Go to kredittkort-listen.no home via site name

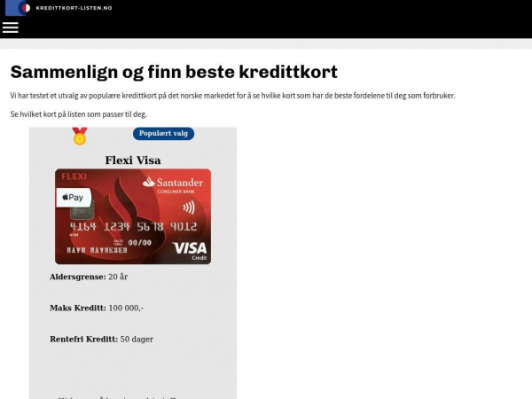(74, 8)
